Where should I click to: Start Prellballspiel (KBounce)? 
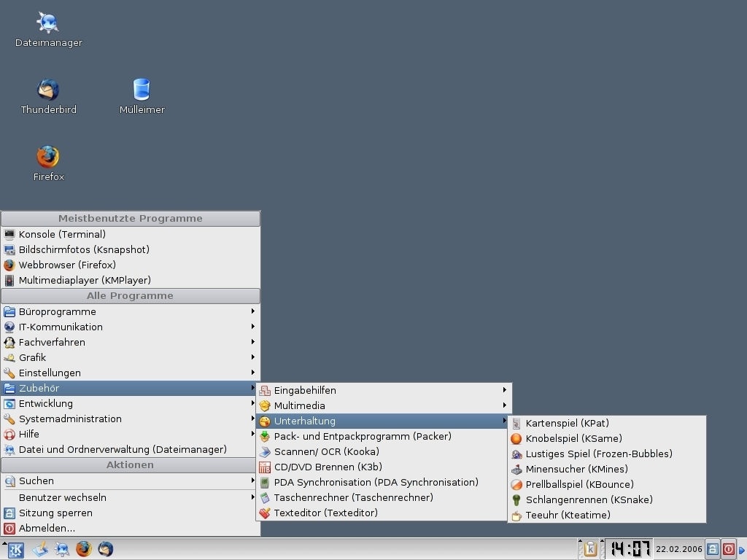click(607, 484)
